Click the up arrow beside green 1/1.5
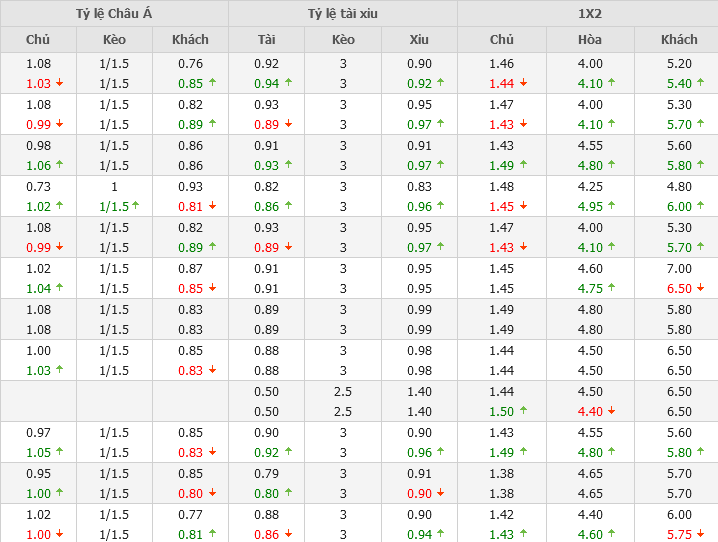The width and height of the screenshot is (718, 542). [x=136, y=206]
